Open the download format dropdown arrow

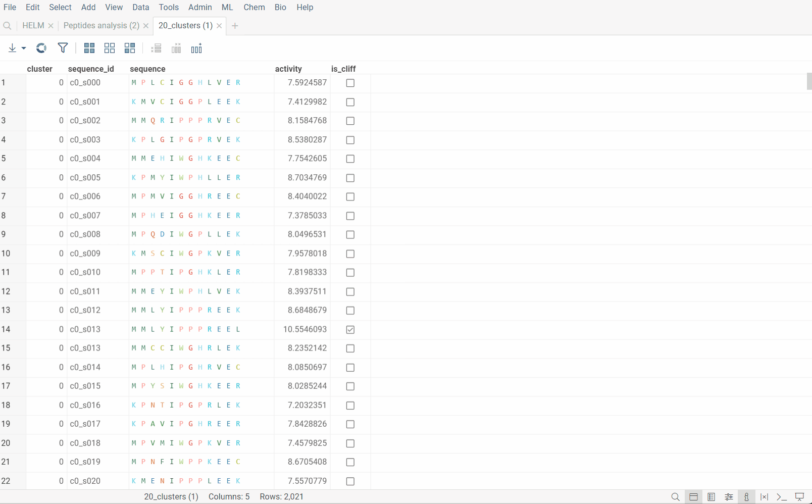(23, 48)
